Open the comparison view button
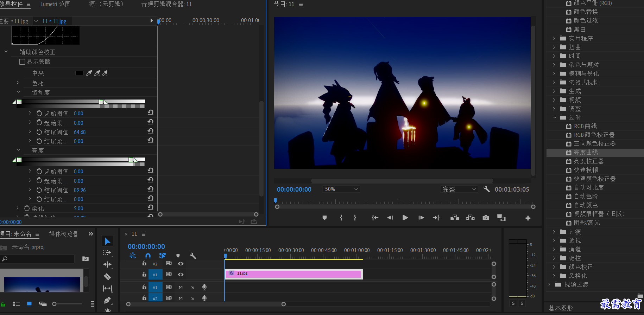 (501, 218)
